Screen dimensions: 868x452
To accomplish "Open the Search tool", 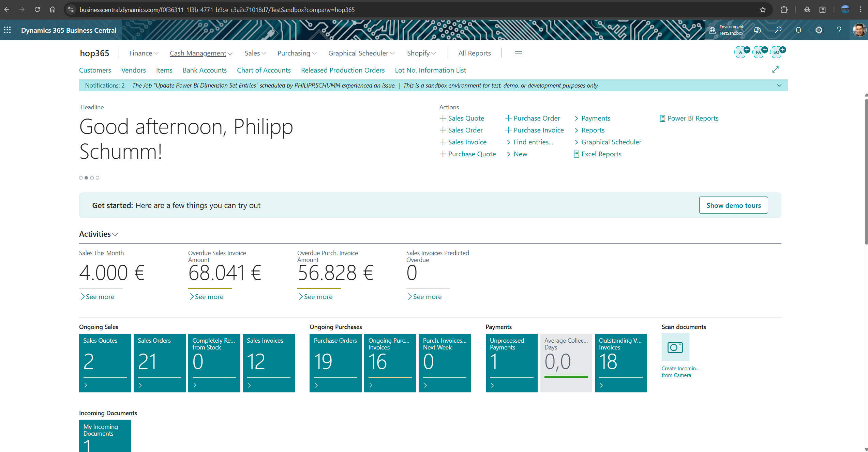I will (x=778, y=30).
